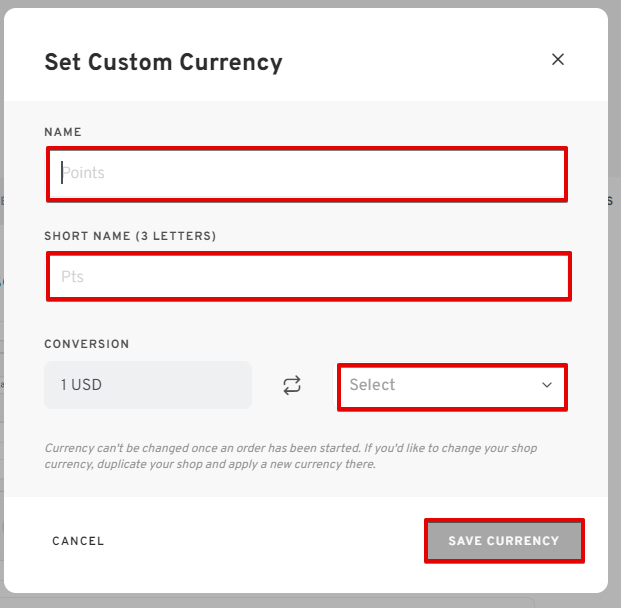The image size is (621, 608).
Task: Swap the conversion direction arrows icon
Action: point(292,385)
